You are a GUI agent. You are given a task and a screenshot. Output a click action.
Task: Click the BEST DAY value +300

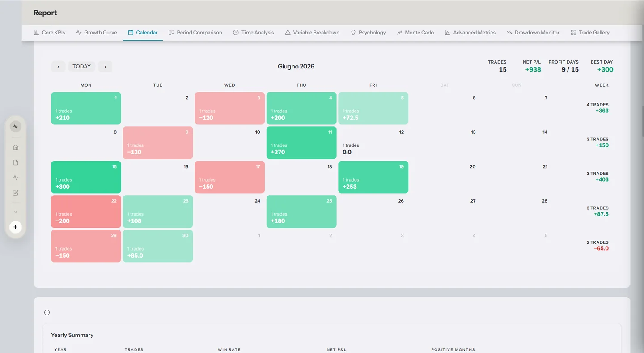coord(605,69)
